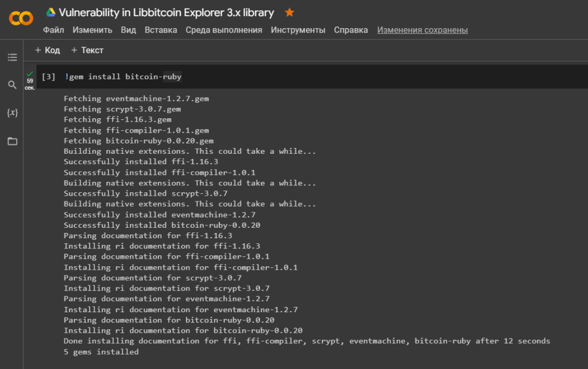Click the output line 'Fetching eventmachine-1.2.7.gem'
Image resolution: width=588 pixels, height=369 pixels.
[137, 99]
